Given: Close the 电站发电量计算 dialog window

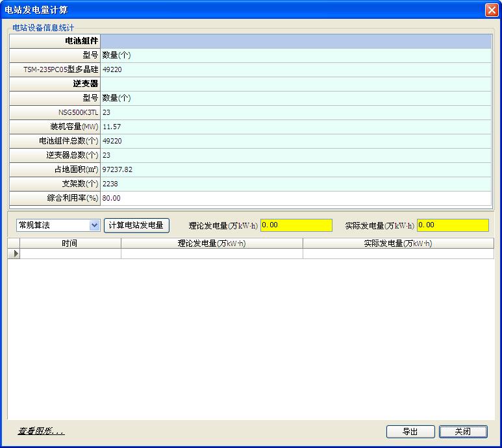Looking at the screenshot, I should [492, 10].
